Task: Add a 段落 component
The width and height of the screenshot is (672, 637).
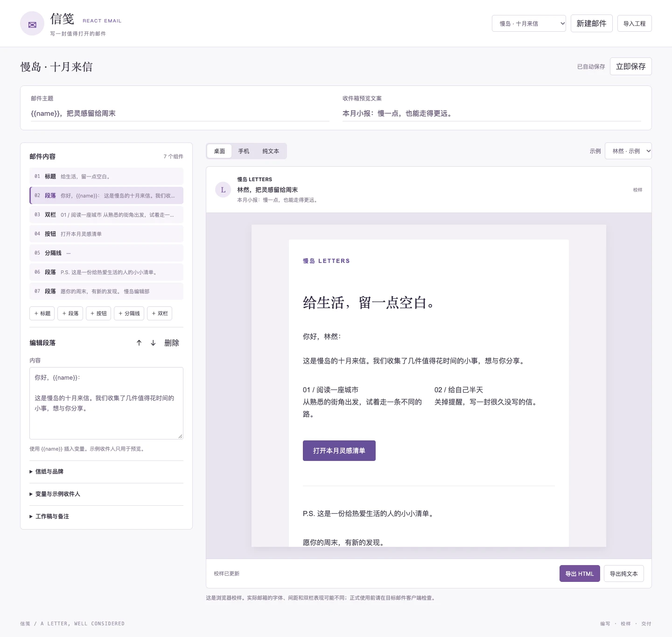Action: coord(70,313)
